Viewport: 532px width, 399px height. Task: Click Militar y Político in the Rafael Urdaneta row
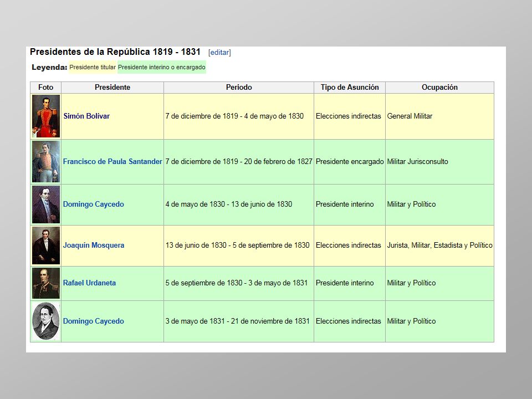click(412, 283)
